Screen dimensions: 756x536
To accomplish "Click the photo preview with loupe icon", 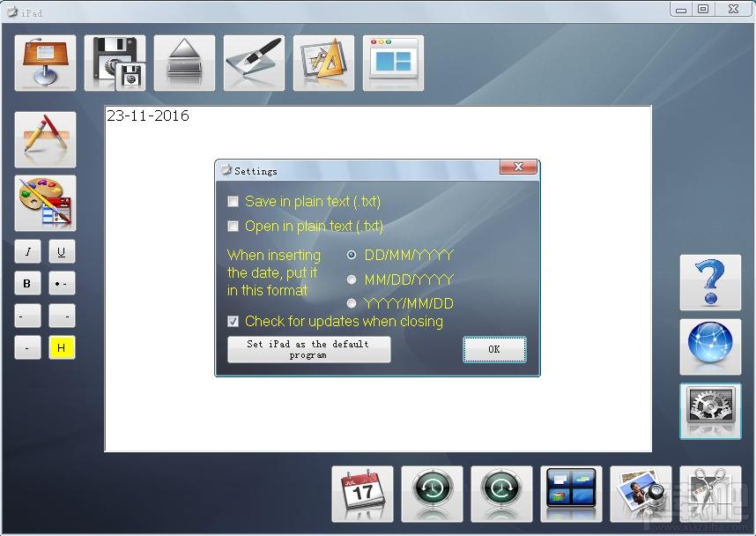I will tap(641, 494).
